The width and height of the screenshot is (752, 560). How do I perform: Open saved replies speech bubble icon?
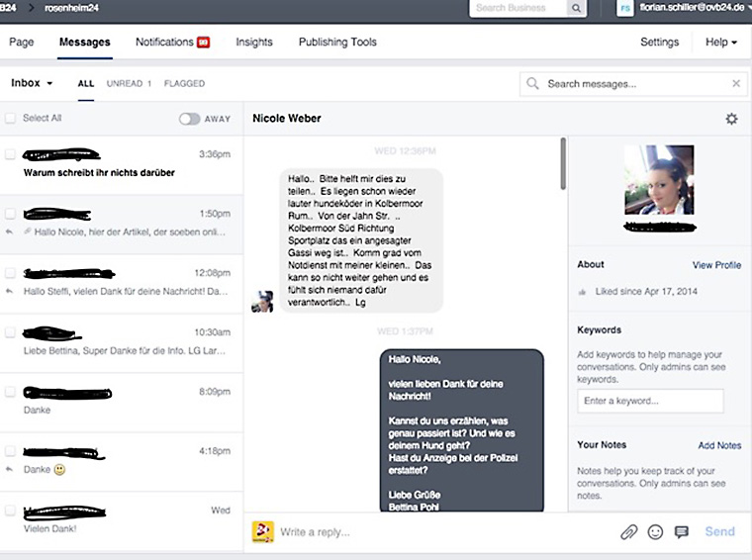682,531
